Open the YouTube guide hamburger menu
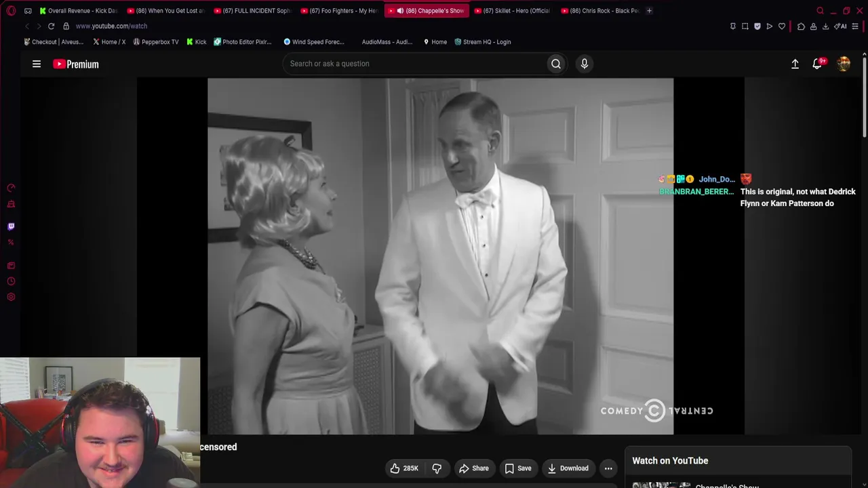 [37, 64]
